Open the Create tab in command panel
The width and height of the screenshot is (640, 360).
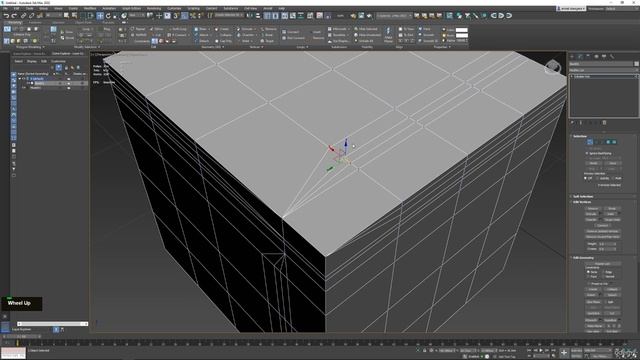(x=572, y=56)
